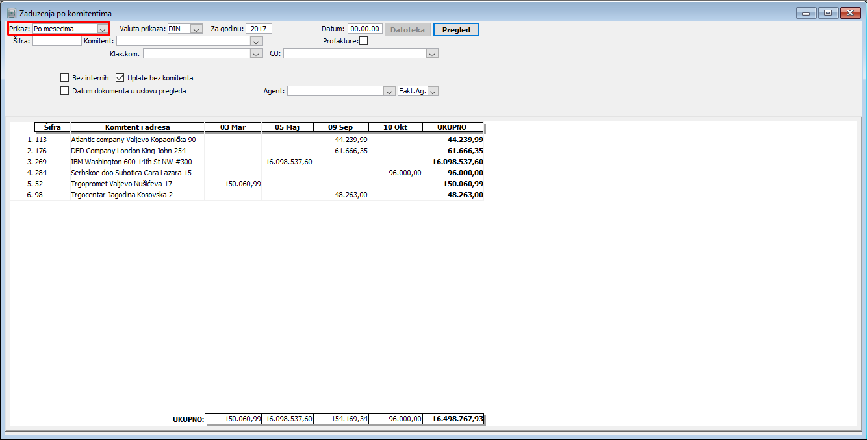Click the Pregled button

click(x=456, y=30)
